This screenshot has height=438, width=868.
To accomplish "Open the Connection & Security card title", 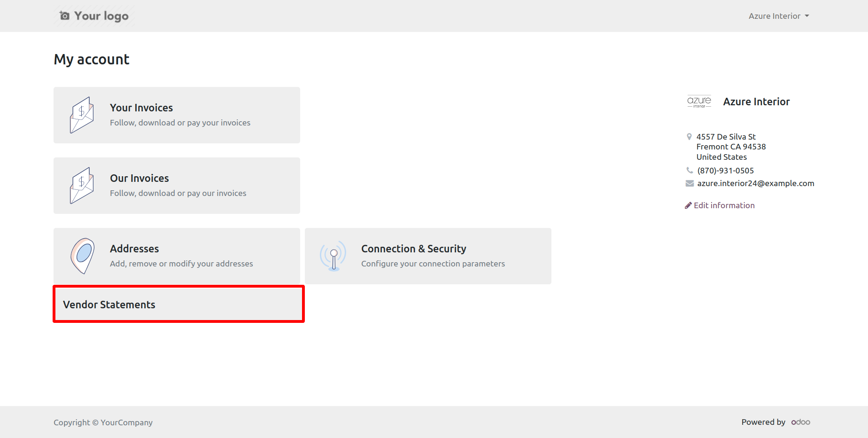I will (414, 249).
